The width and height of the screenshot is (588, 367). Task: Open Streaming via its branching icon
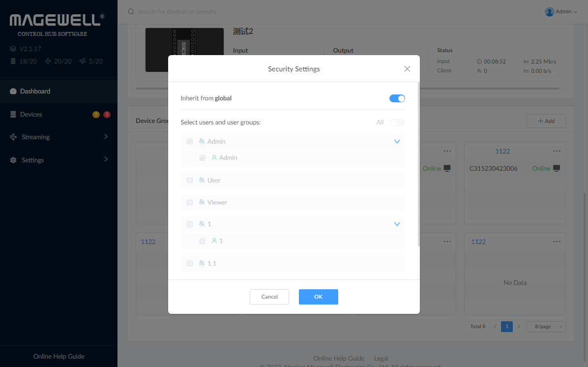point(12,137)
